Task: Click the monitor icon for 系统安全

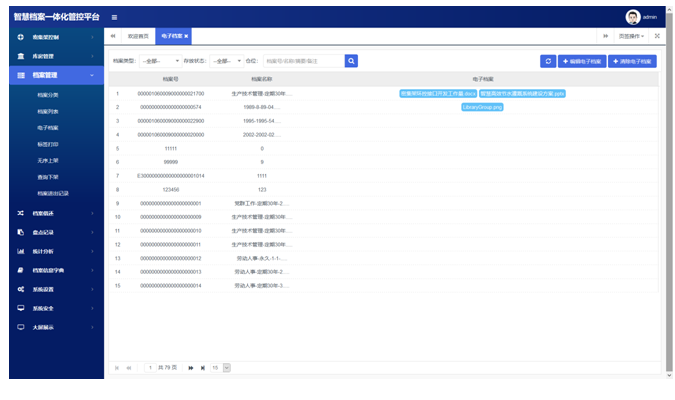Action: [x=21, y=308]
